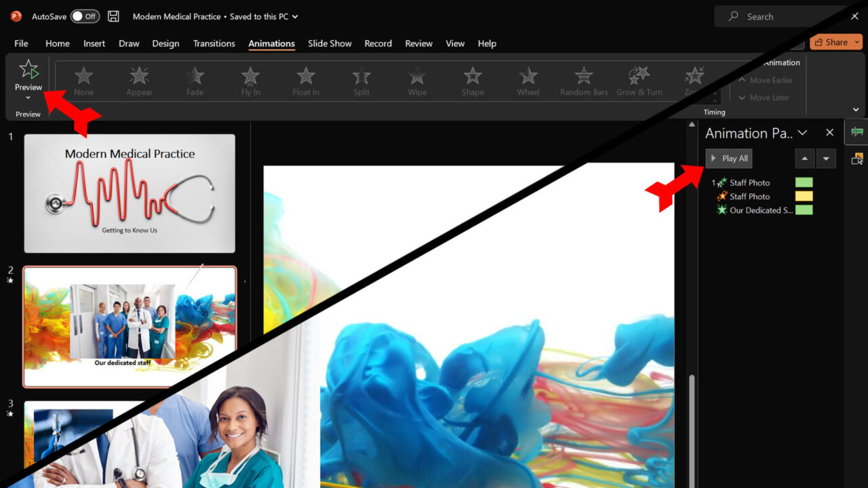Viewport: 868px width, 488px height.
Task: Click the Play All button
Action: click(729, 159)
